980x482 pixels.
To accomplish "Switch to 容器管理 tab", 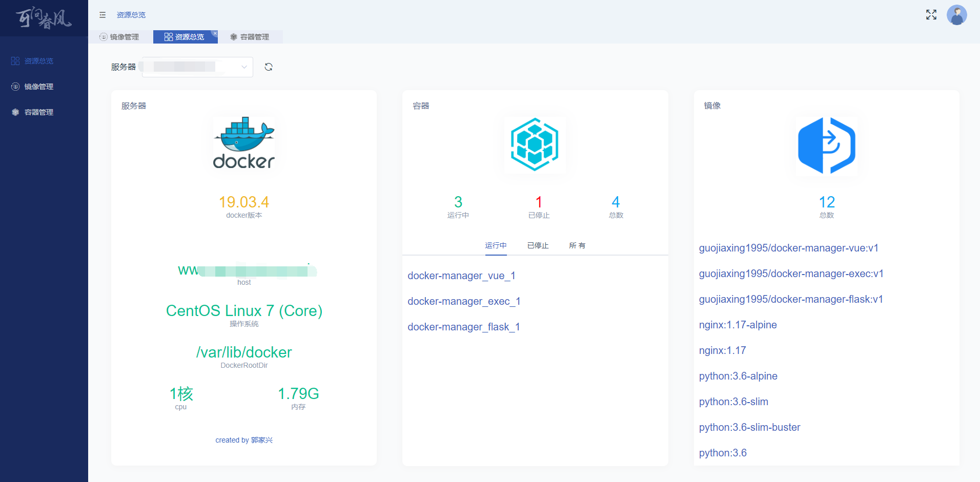I will (x=250, y=37).
